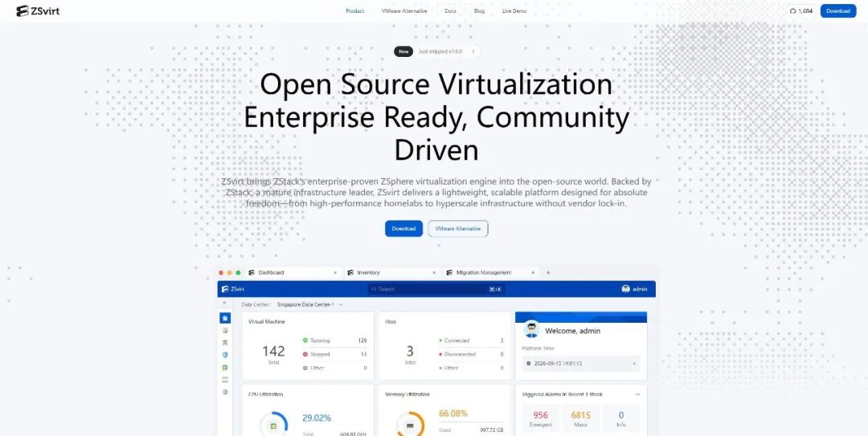
Task: Click the 66.08% memory utilization value
Action: [453, 414]
